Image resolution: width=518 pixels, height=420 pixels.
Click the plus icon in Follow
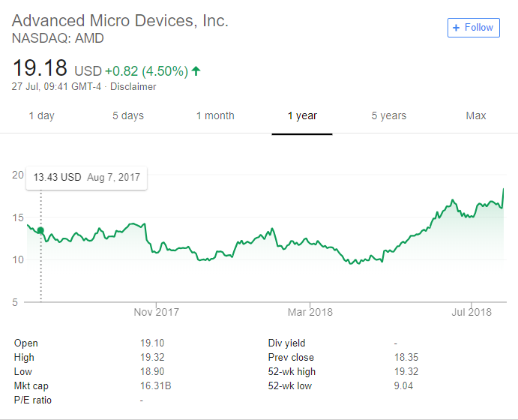click(456, 28)
